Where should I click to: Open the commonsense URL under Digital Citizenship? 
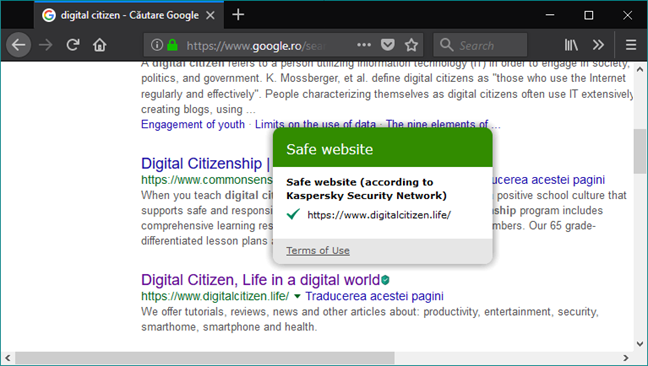(207, 180)
